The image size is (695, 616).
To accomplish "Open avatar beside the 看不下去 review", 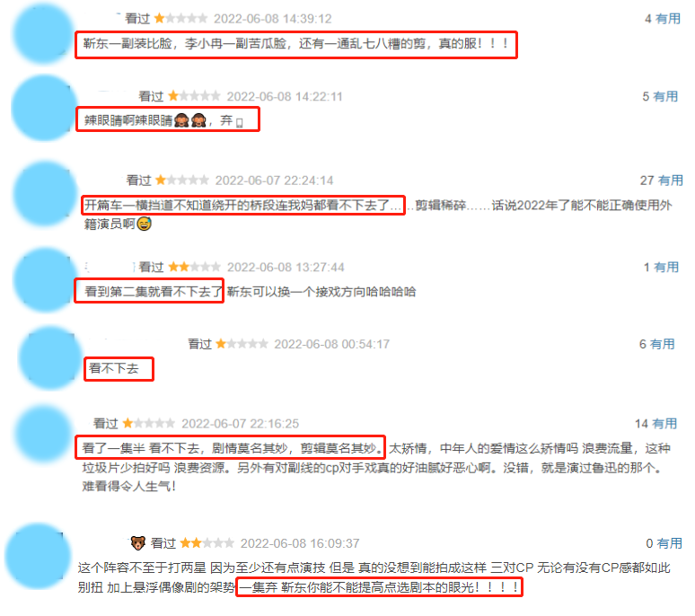I will point(48,358).
